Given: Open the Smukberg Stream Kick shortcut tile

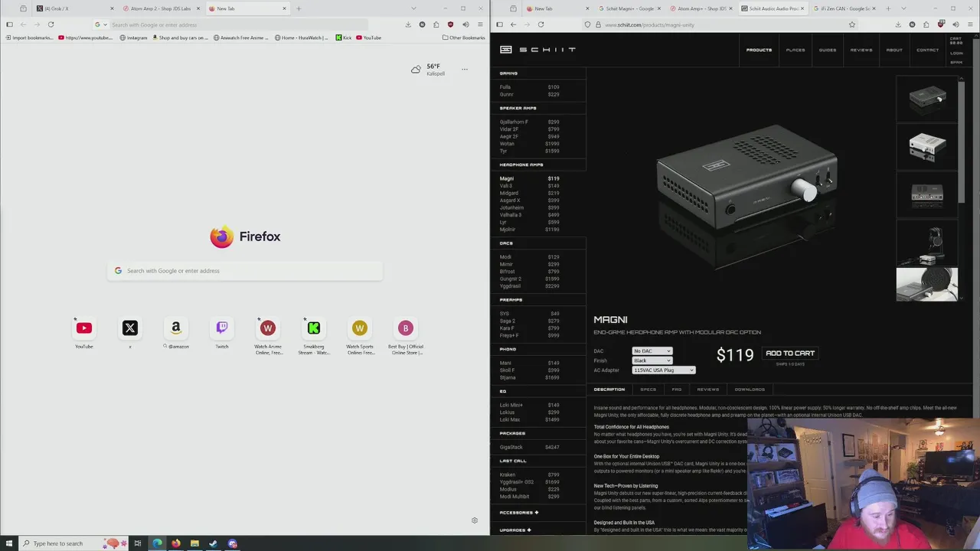Looking at the screenshot, I should [x=314, y=328].
